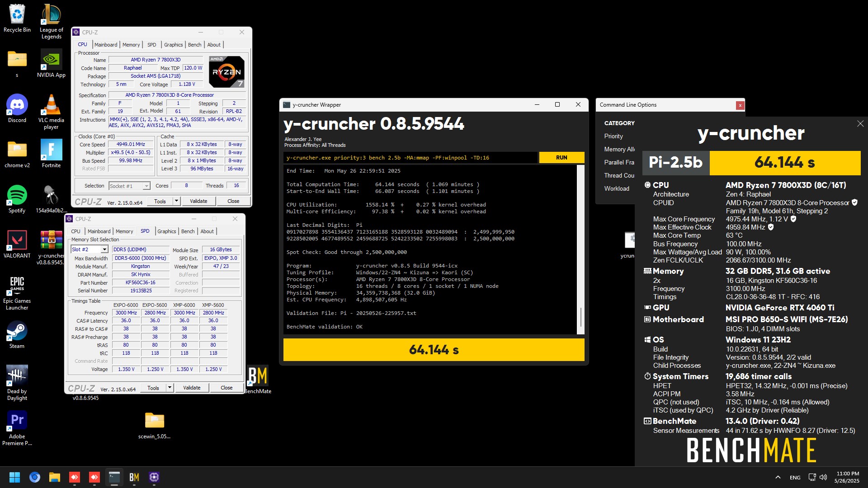Click Validate button in top CPU-Z
Viewport: 868px width, 488px height.
tap(198, 201)
